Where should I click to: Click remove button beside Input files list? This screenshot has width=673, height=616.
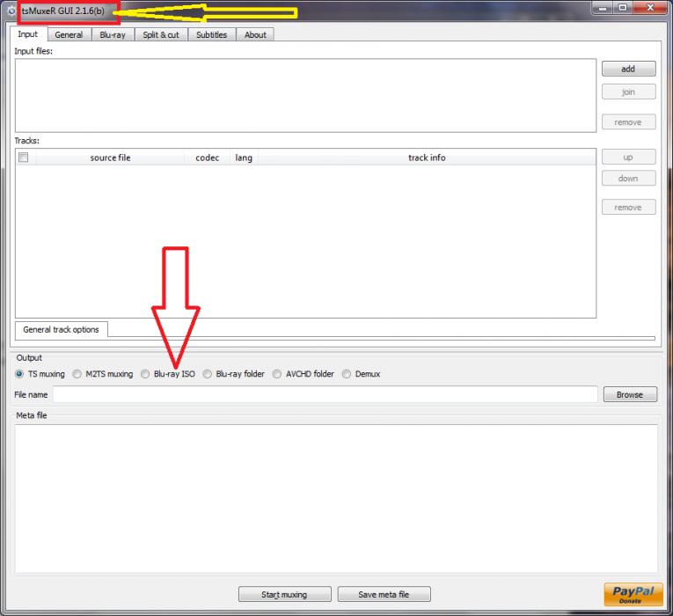[x=628, y=122]
